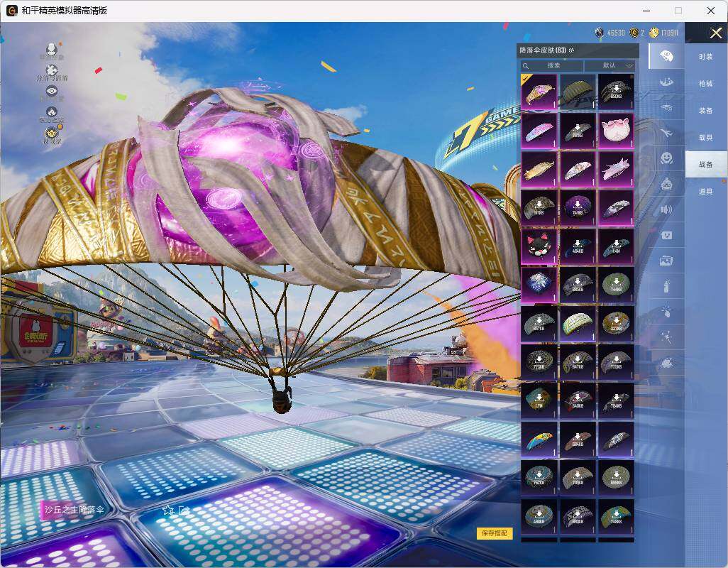Click the star favorite icon near parachute name
This screenshot has width=728, height=568.
(167, 510)
